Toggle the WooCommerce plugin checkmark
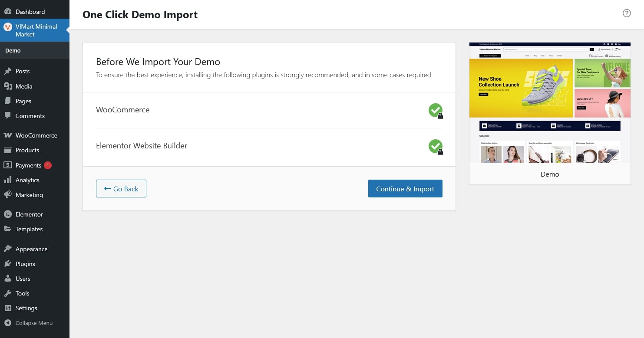The height and width of the screenshot is (338, 644). (435, 110)
